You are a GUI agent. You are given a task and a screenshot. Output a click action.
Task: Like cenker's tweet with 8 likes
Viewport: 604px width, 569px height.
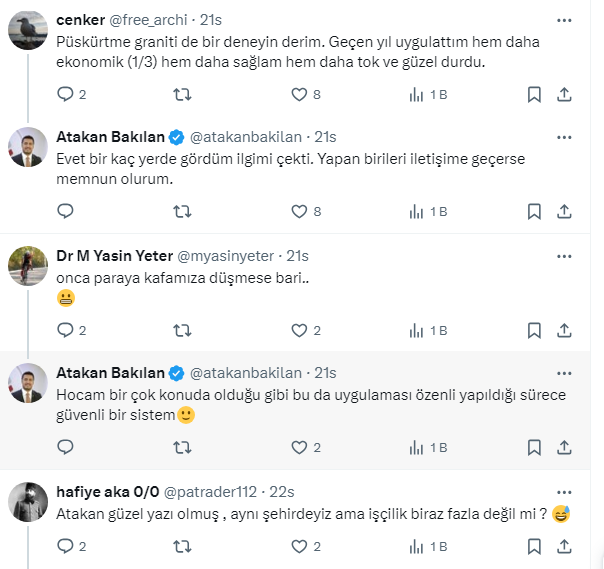299,95
